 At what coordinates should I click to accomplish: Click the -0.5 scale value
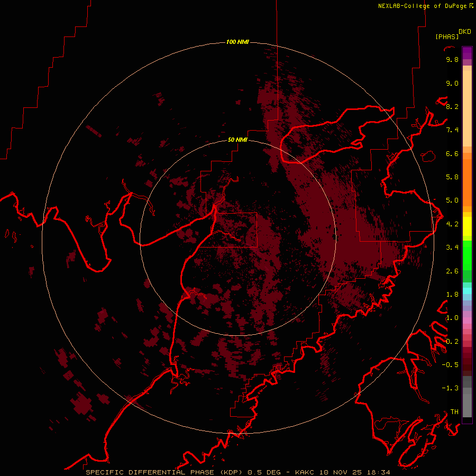click(450, 365)
